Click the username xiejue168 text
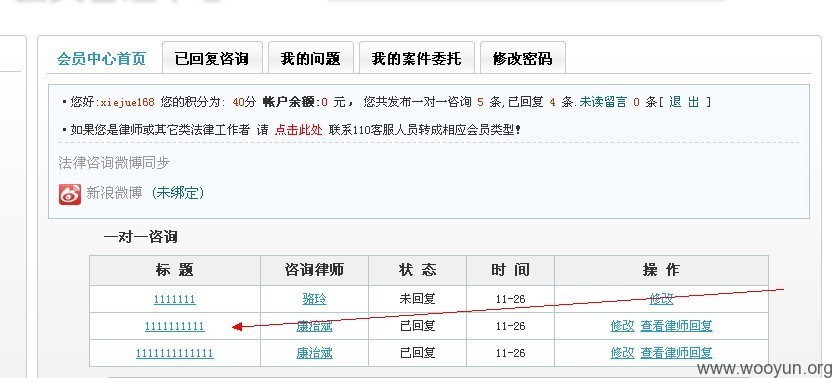Screen dimensions: 833x378 [x=128, y=102]
